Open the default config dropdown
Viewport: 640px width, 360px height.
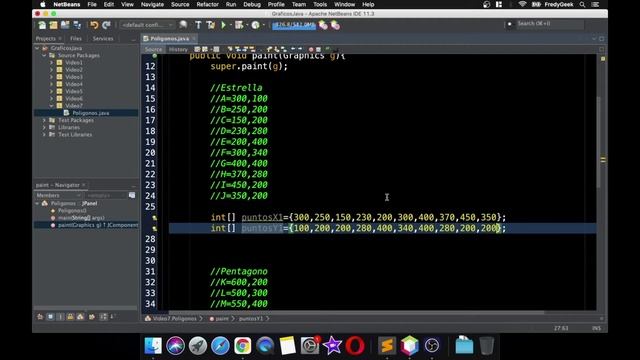coord(147,25)
